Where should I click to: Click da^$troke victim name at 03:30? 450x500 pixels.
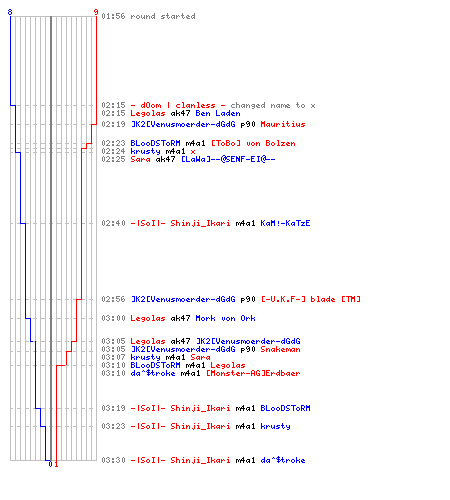[283, 460]
